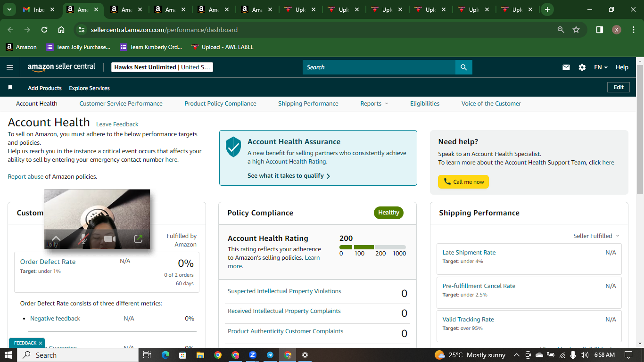Switch to Shipping Performance tab
Viewport: 644px width, 362px height.
(308, 104)
